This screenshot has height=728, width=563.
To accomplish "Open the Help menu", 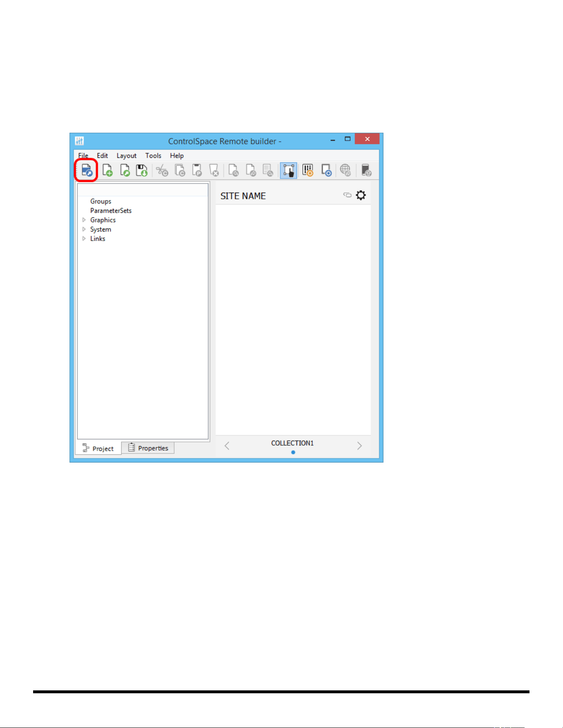I will click(x=177, y=155).
